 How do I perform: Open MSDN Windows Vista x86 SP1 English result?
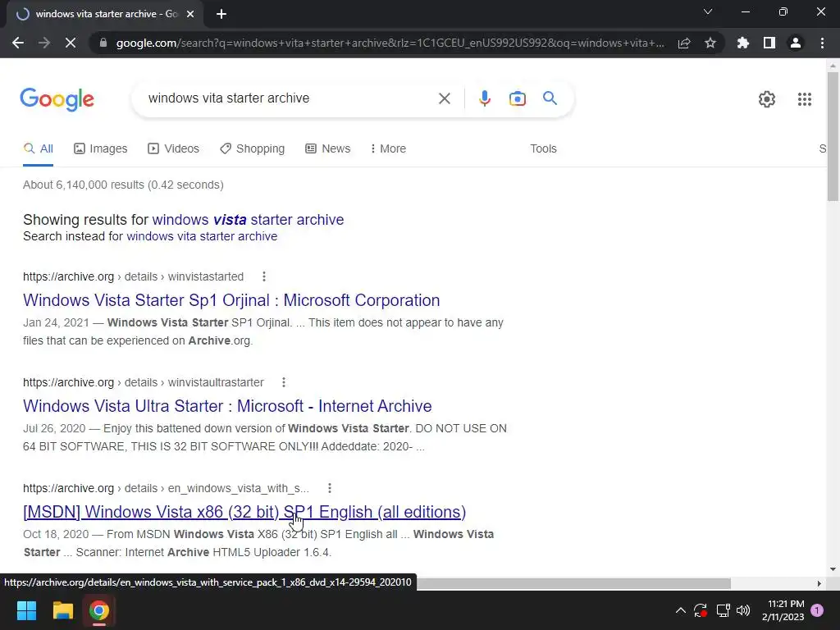point(244,512)
